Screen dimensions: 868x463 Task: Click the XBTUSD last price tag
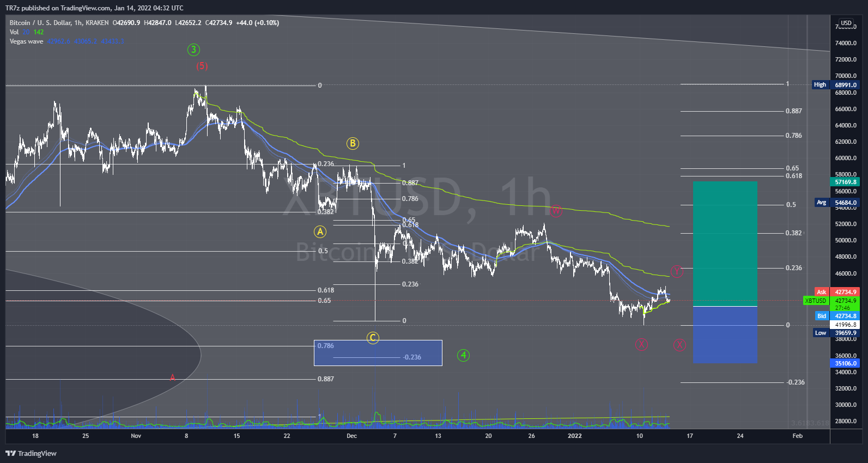click(831, 301)
